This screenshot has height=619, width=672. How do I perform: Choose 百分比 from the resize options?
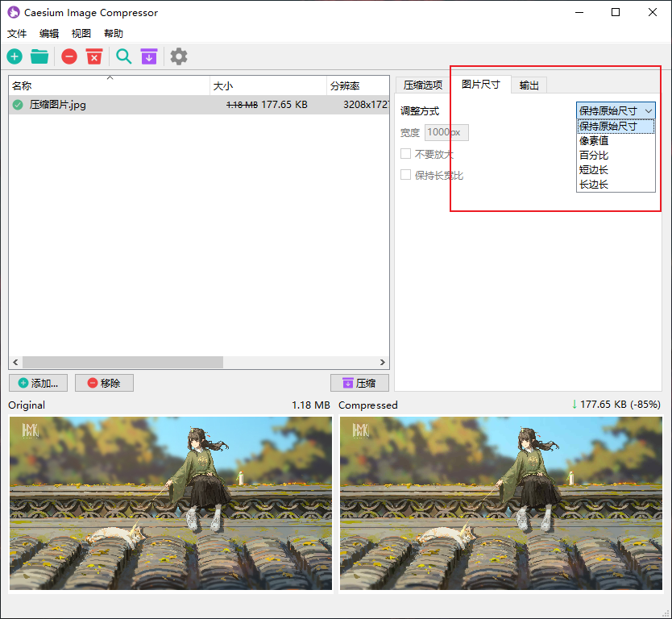pyautogui.click(x=594, y=156)
